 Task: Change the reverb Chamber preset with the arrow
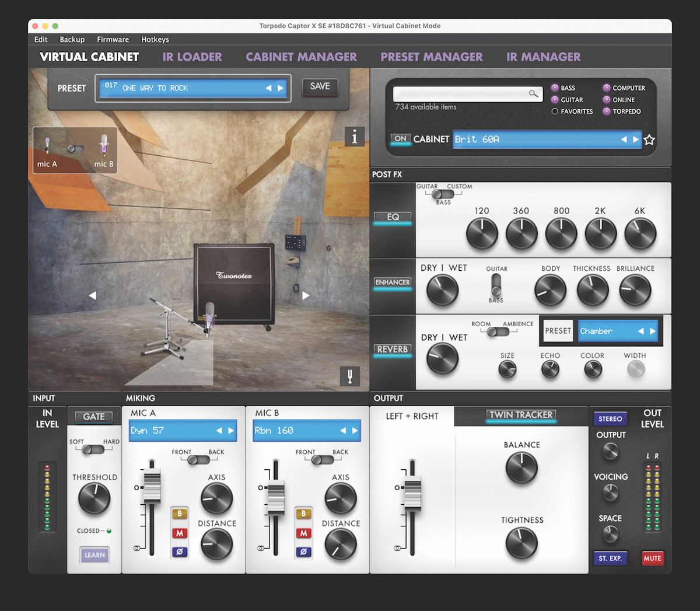654,330
